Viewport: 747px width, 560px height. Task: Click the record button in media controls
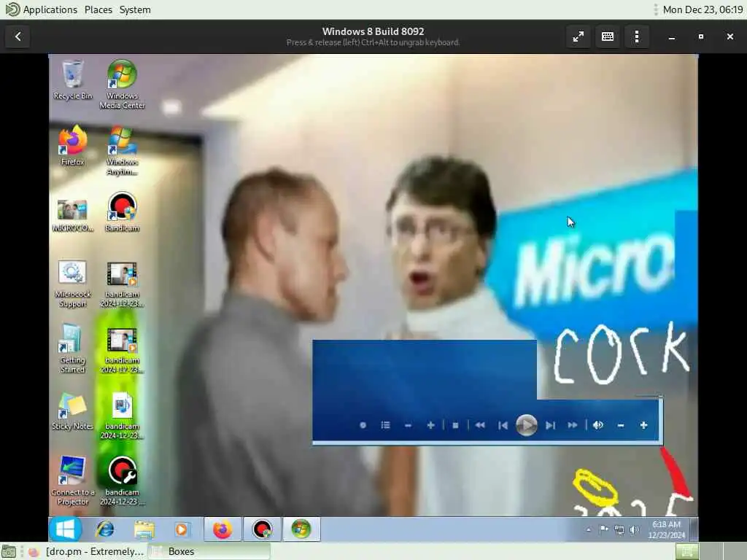click(x=363, y=425)
